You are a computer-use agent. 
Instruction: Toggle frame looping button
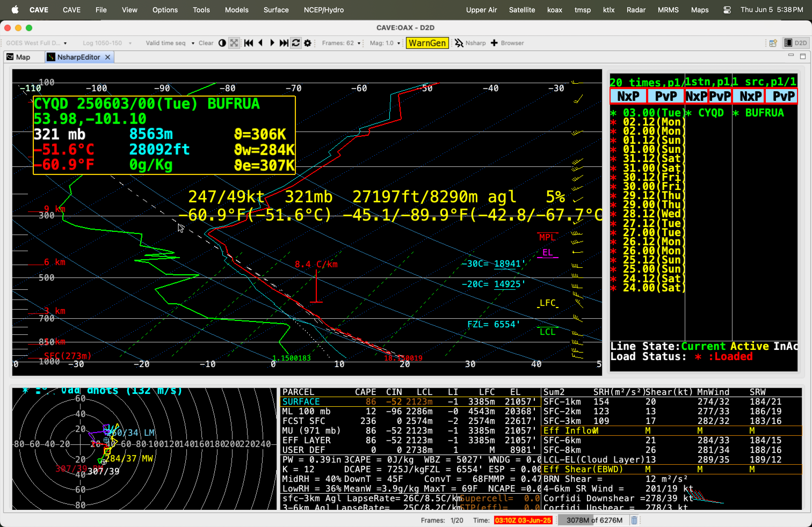(x=296, y=43)
